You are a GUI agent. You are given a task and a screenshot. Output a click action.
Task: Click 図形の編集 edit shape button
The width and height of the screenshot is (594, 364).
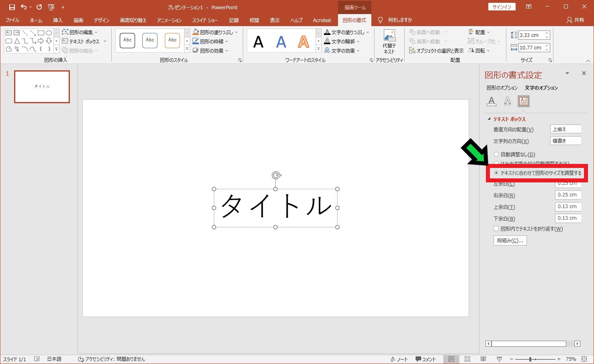pos(80,32)
